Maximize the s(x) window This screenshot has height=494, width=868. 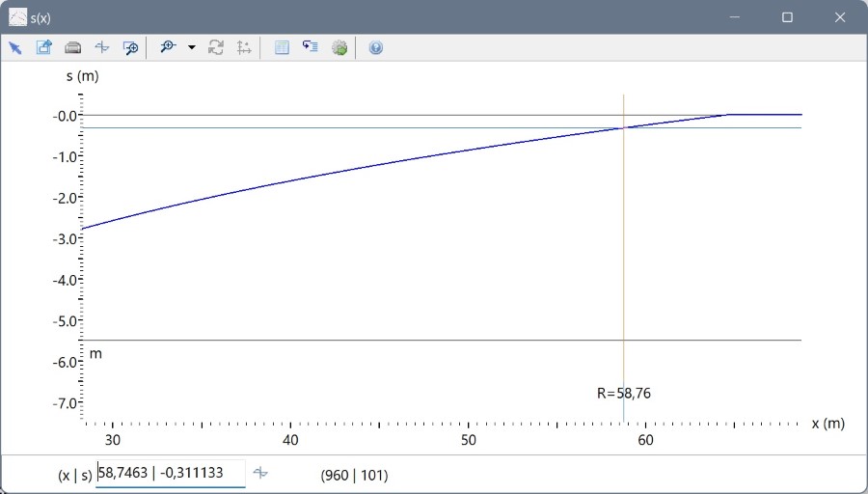787,17
